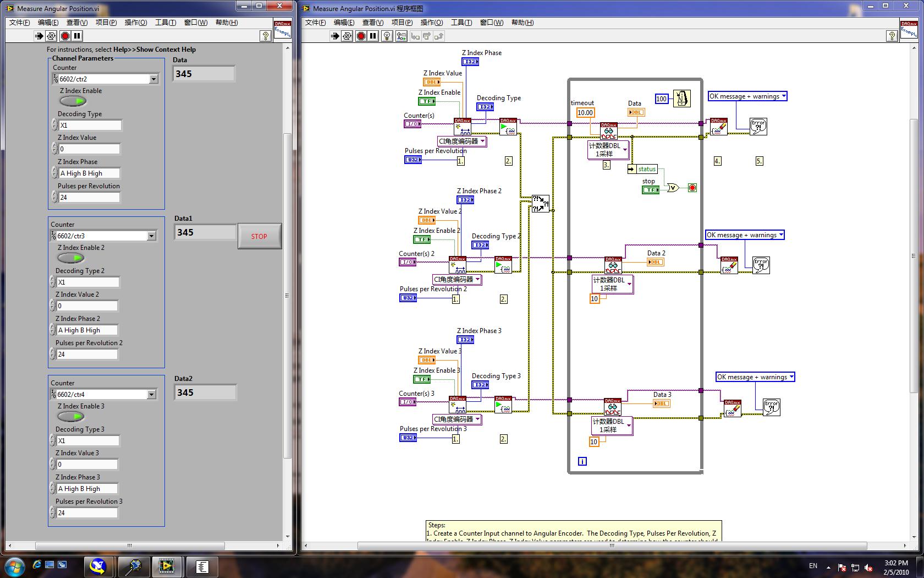The width and height of the screenshot is (924, 578).
Task: Click Z Index Value 2 input field
Action: click(x=87, y=306)
